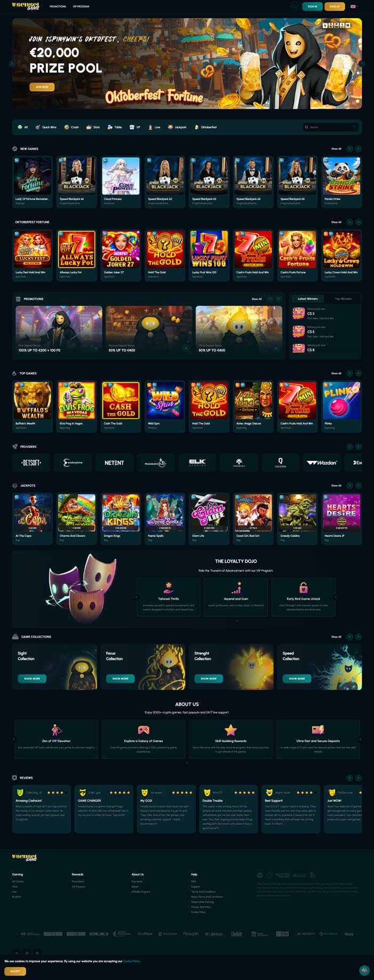The width and height of the screenshot is (374, 980).
Task: Open the live chat support bubble
Action: (364, 970)
